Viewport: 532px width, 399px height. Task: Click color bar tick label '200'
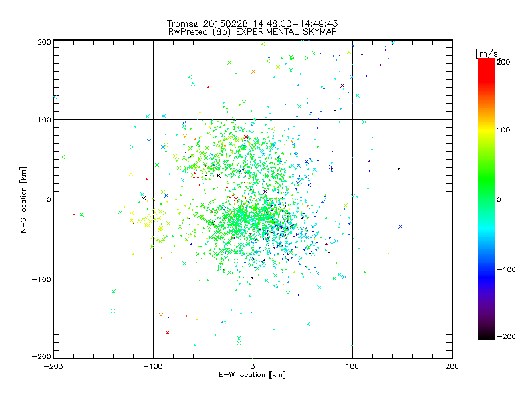[503, 62]
